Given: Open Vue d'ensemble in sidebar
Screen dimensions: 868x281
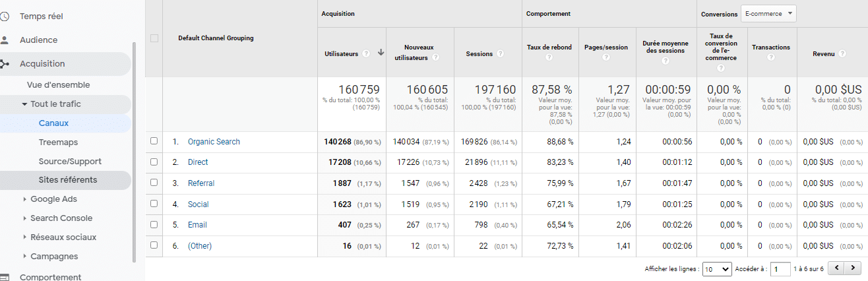Looking at the screenshot, I should pos(58,85).
